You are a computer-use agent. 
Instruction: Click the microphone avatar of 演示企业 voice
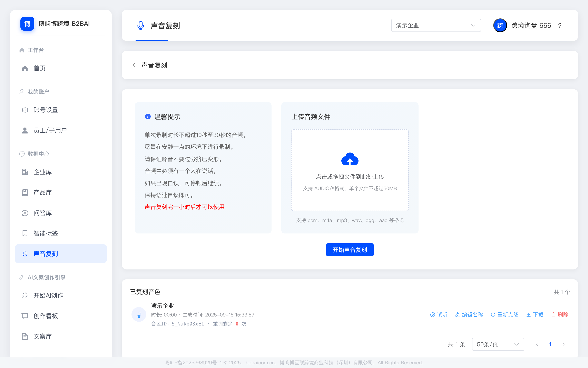(x=139, y=314)
